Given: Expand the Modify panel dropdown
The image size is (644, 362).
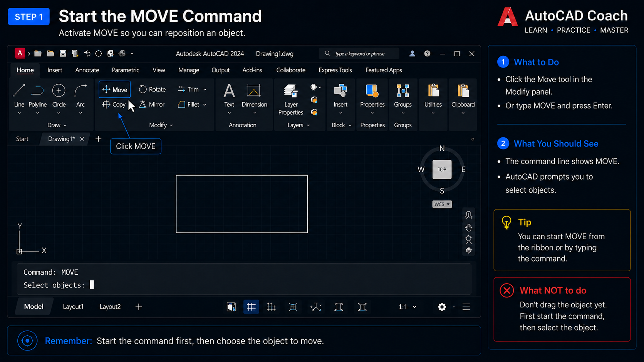Looking at the screenshot, I should click(x=161, y=125).
